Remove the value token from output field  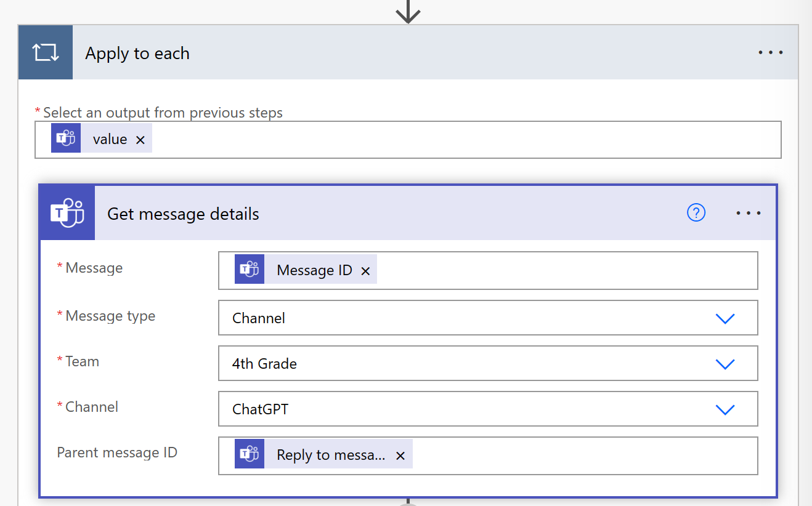[140, 140]
